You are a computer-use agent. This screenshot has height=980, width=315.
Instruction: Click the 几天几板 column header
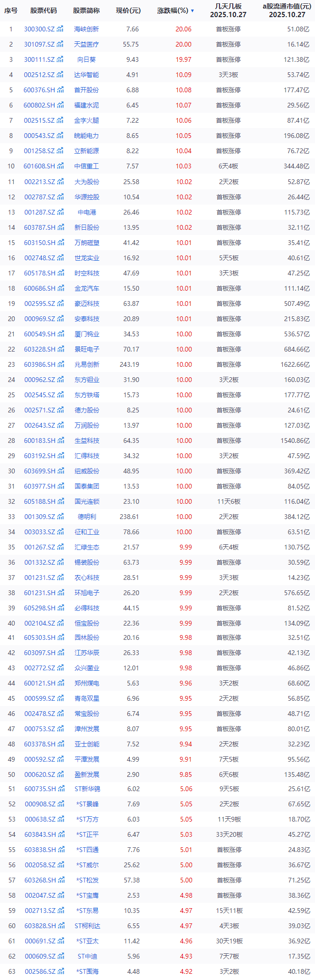[228, 10]
